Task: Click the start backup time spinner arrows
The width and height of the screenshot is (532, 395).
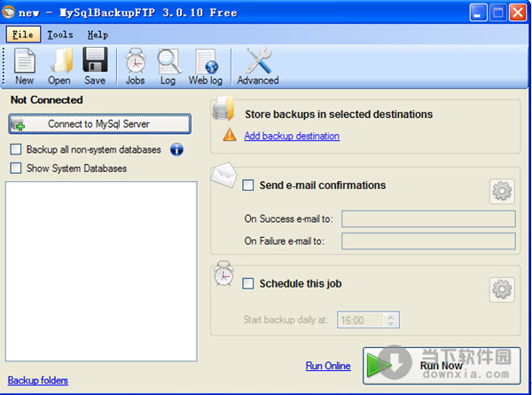Action: (391, 320)
